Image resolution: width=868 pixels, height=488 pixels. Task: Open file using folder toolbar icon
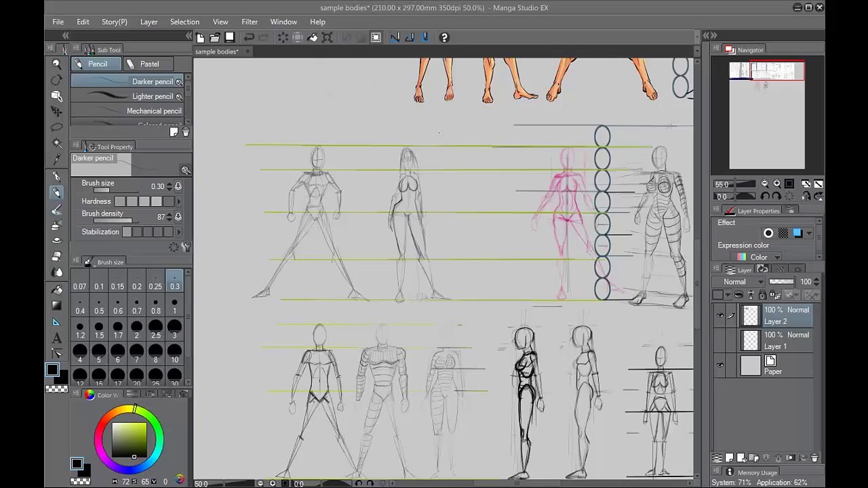pos(214,37)
